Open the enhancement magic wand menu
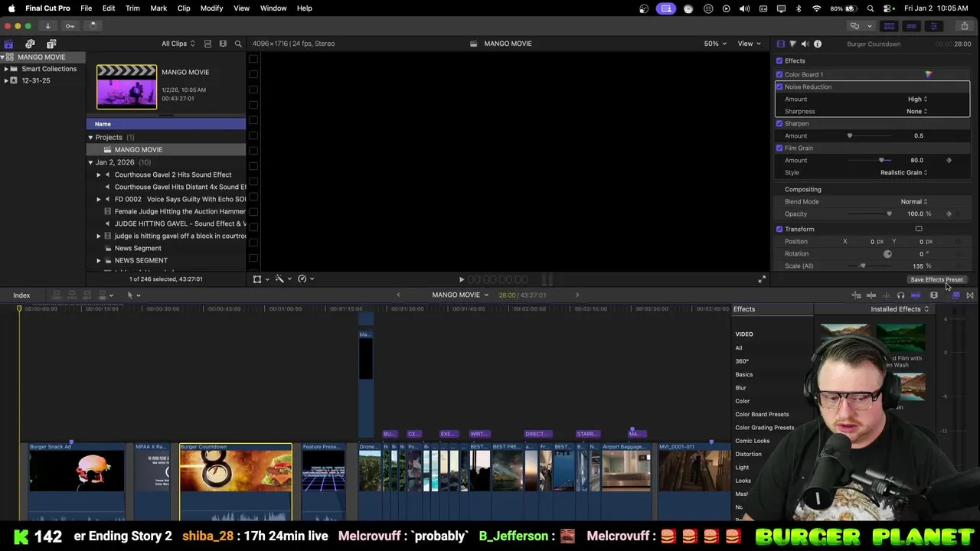The height and width of the screenshot is (551, 980). click(282, 279)
